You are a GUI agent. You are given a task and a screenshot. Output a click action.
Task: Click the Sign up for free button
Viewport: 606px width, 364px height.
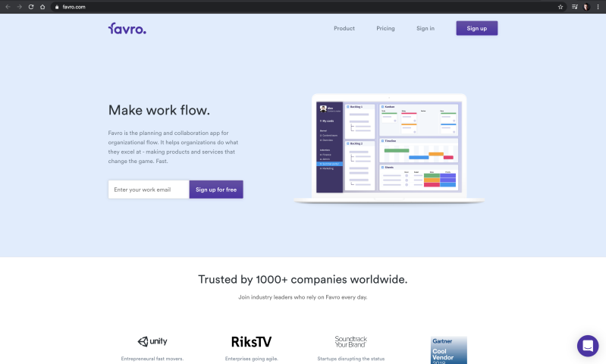216,190
